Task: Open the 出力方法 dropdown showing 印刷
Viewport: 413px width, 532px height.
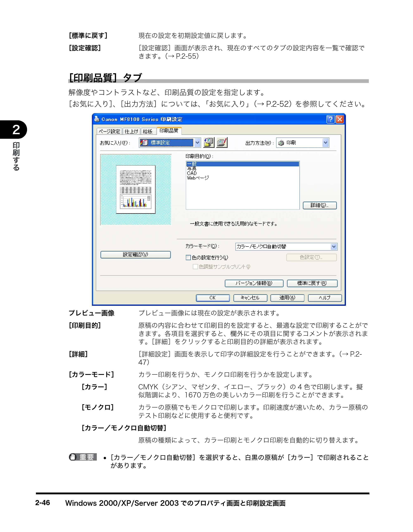Action: [302, 143]
